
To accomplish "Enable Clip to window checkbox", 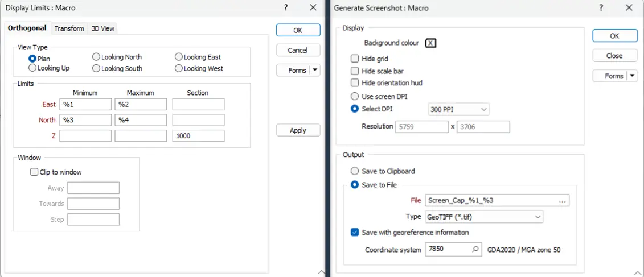I will (35, 172).
